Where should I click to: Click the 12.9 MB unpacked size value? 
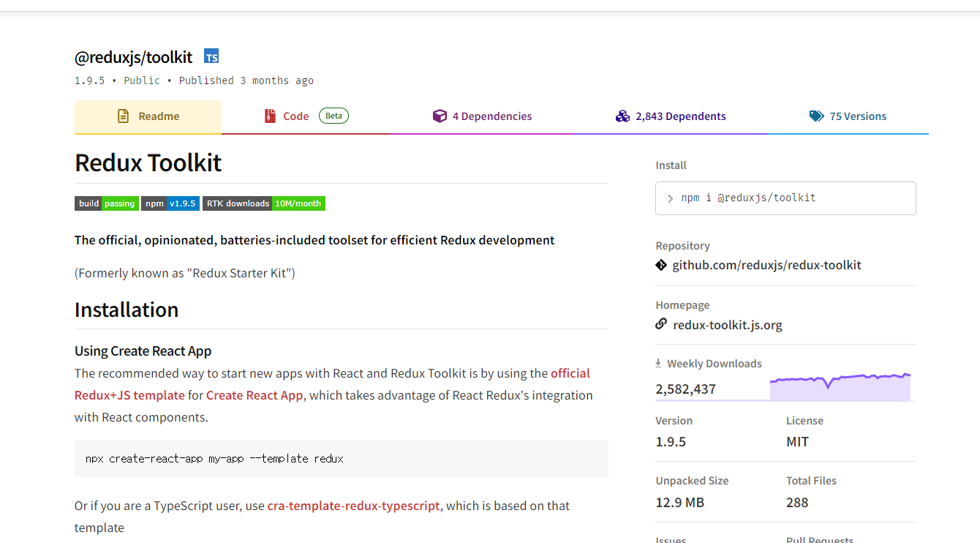(680, 503)
